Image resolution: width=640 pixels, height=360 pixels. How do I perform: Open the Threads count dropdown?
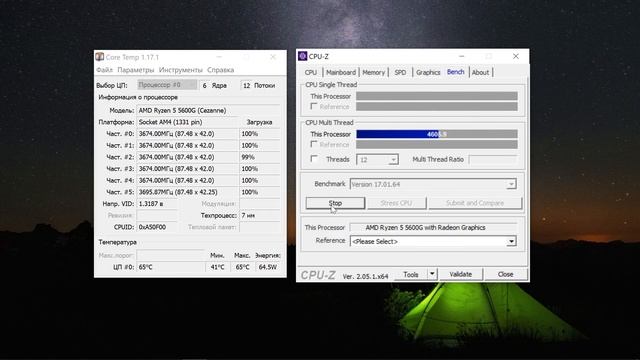click(393, 160)
